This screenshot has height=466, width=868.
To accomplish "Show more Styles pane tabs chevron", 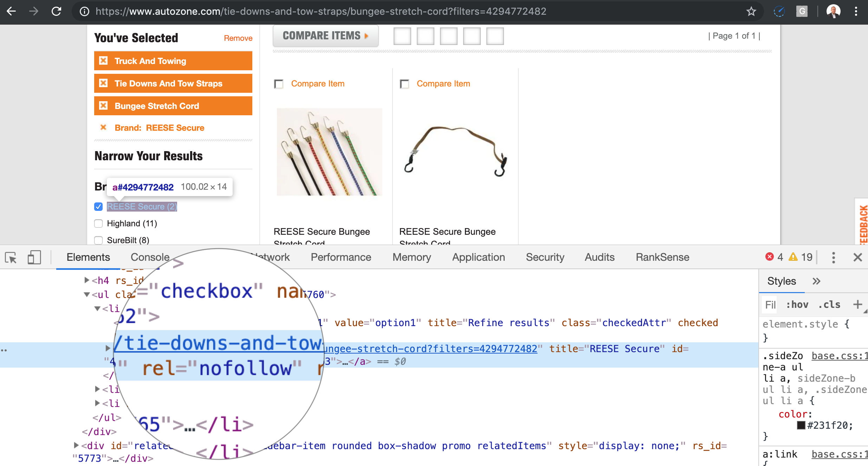I will pos(816,281).
